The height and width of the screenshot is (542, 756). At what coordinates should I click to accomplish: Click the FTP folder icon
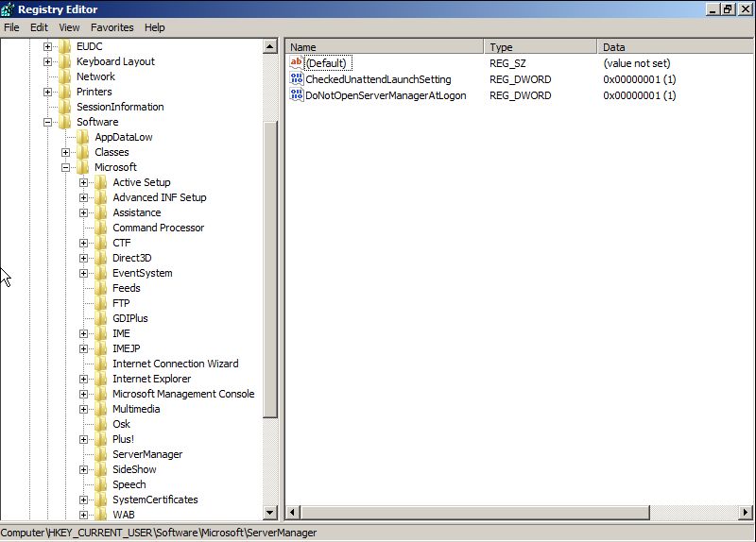(101, 303)
